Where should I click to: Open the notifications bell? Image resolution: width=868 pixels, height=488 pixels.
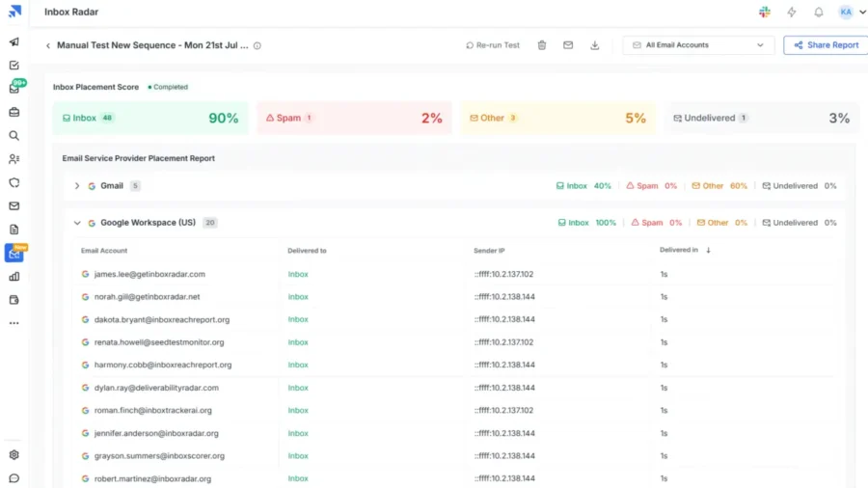819,13
